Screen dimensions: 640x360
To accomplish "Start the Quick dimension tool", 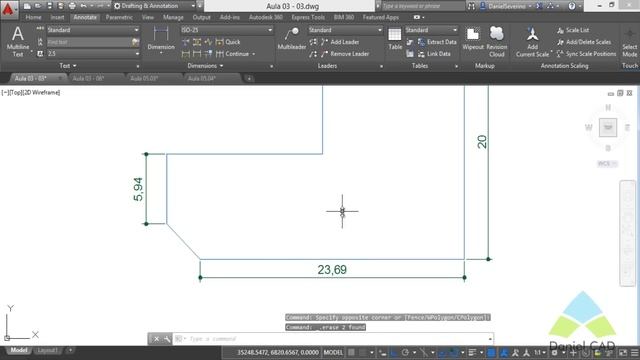I will click(x=228, y=42).
